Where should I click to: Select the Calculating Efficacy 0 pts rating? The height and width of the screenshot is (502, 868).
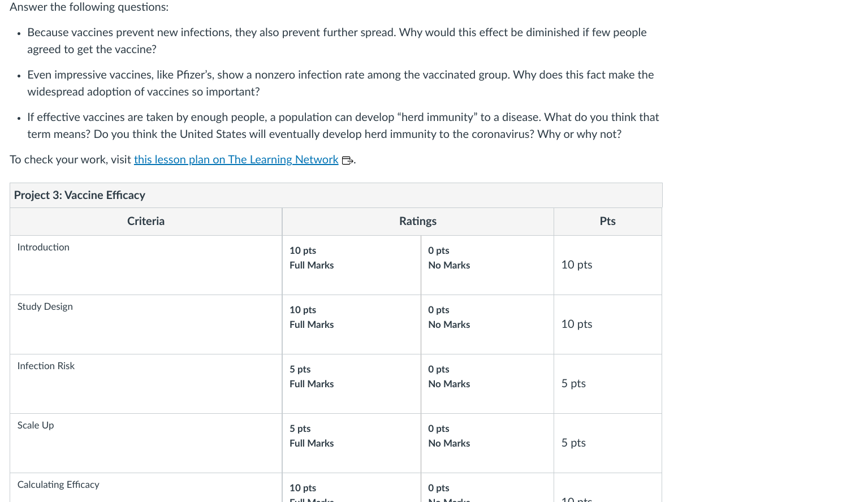tap(487, 488)
